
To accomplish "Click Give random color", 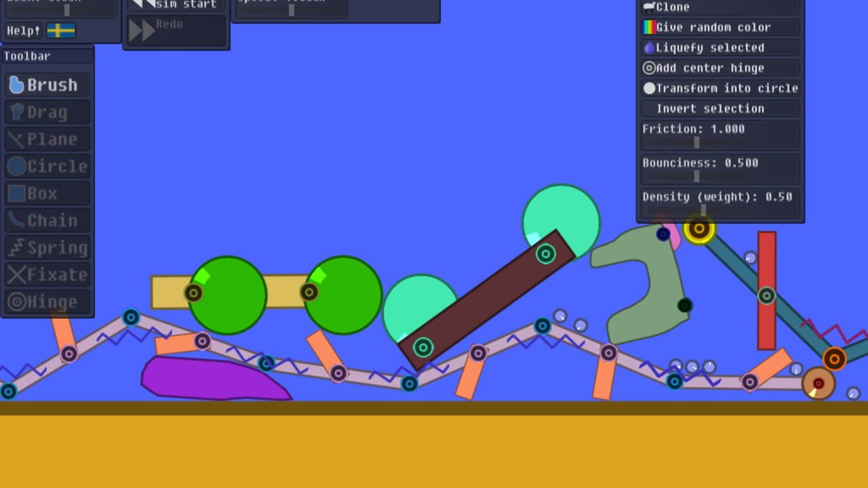I will pyautogui.click(x=720, y=28).
